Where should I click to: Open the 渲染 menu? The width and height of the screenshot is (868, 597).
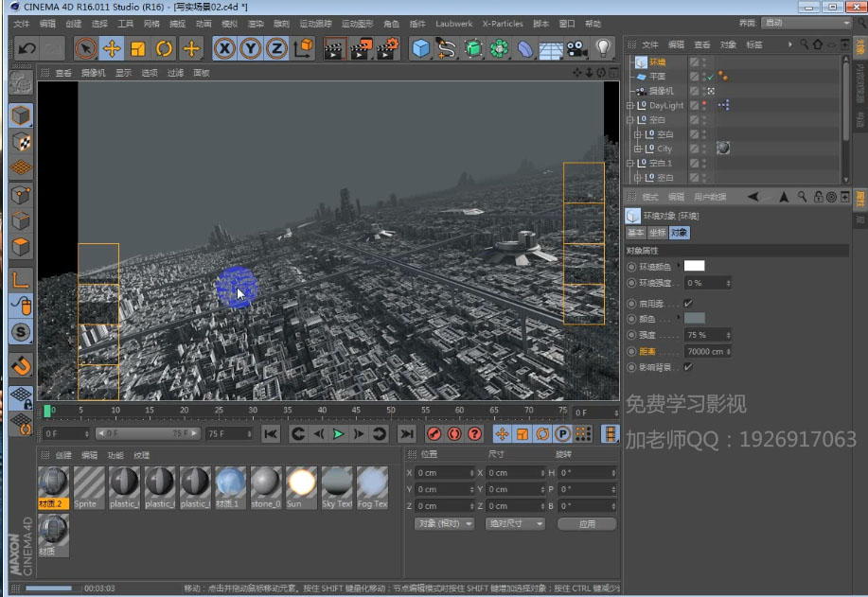[256, 24]
